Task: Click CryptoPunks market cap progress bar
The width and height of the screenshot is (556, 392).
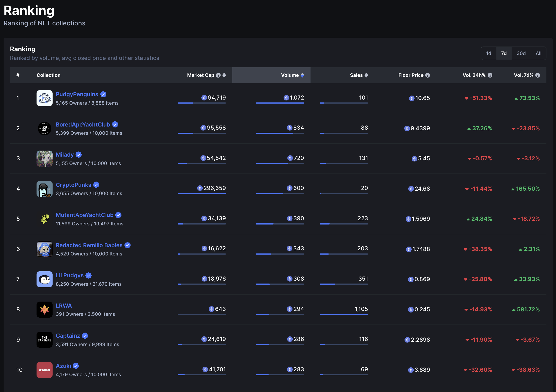Action: click(202, 194)
